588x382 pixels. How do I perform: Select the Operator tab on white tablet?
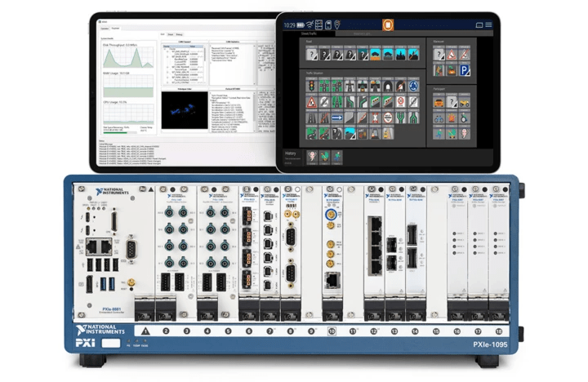[x=105, y=29]
